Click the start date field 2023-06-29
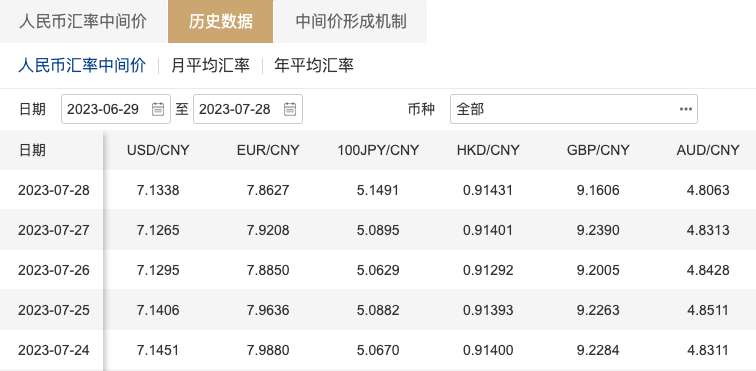Screen dimensions: 756x371 tap(116, 109)
